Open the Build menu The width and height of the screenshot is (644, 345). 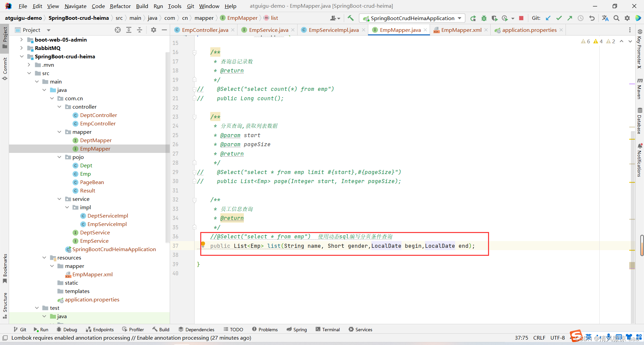point(142,6)
